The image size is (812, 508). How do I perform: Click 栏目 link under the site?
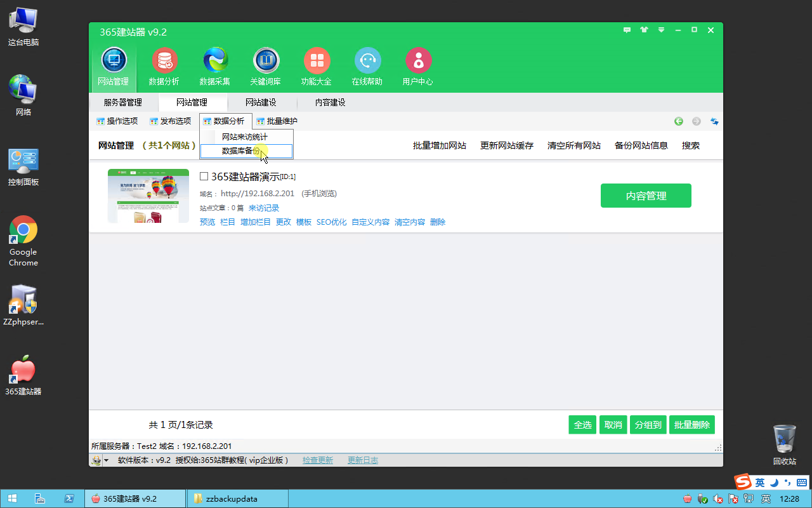pos(228,222)
